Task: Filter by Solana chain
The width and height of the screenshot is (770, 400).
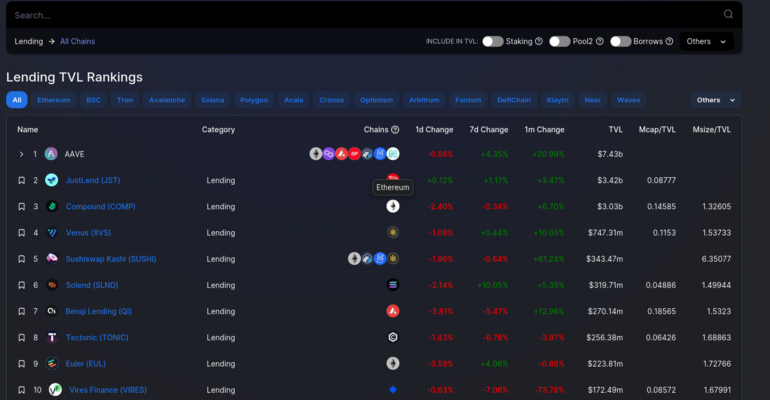Action: (213, 100)
